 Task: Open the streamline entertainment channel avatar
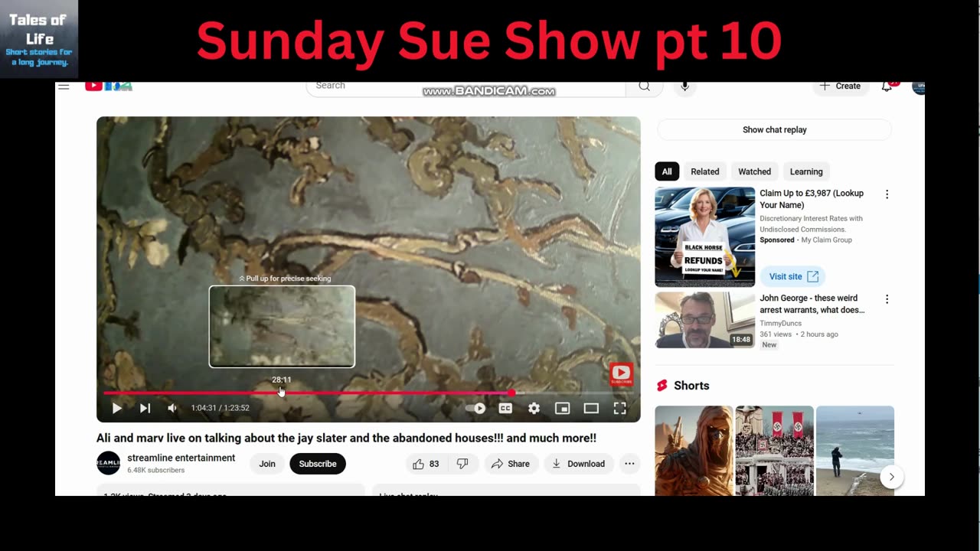(109, 463)
